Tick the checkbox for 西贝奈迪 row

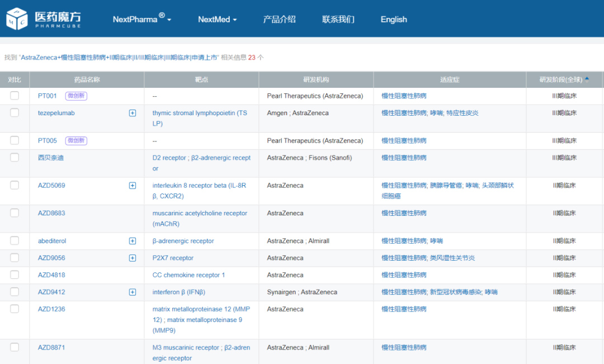click(15, 158)
